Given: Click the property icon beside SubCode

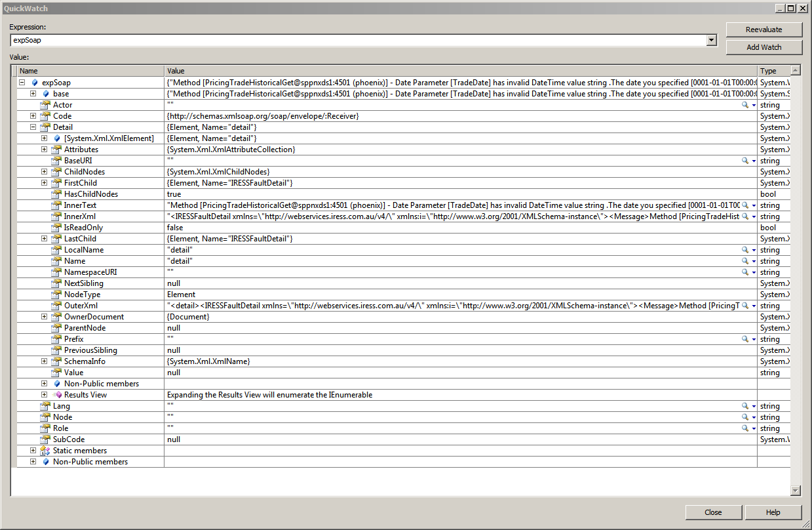Looking at the screenshot, I should point(45,439).
